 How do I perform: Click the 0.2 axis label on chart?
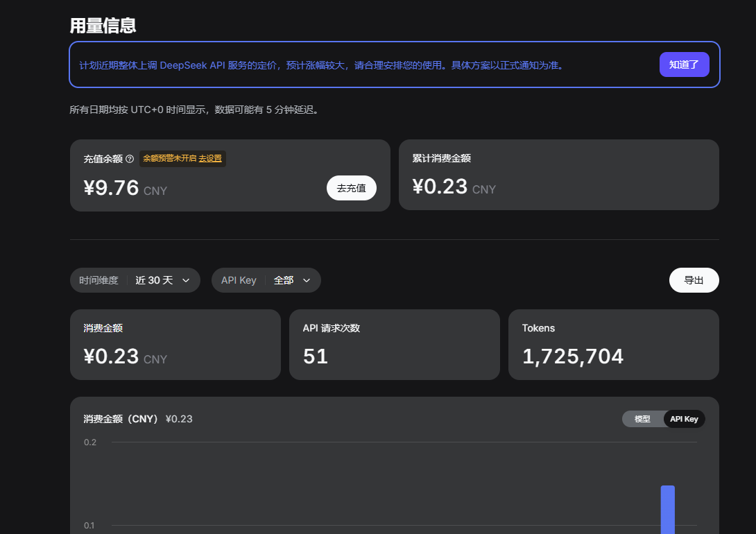point(90,442)
